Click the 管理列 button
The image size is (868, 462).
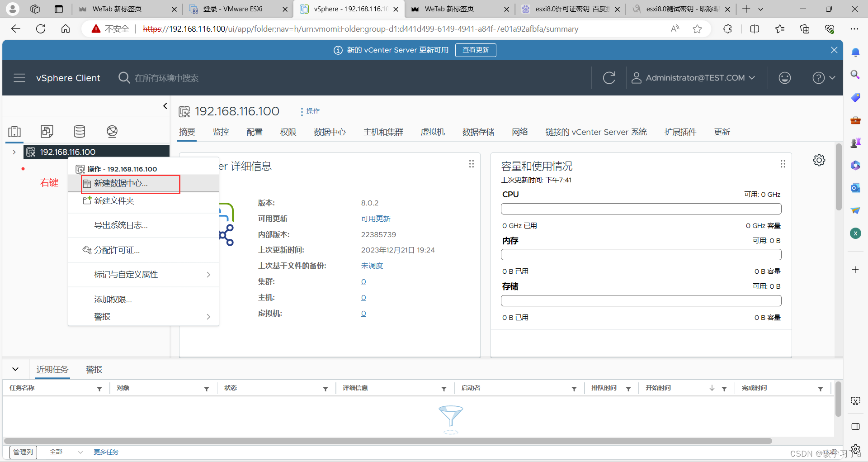23,452
